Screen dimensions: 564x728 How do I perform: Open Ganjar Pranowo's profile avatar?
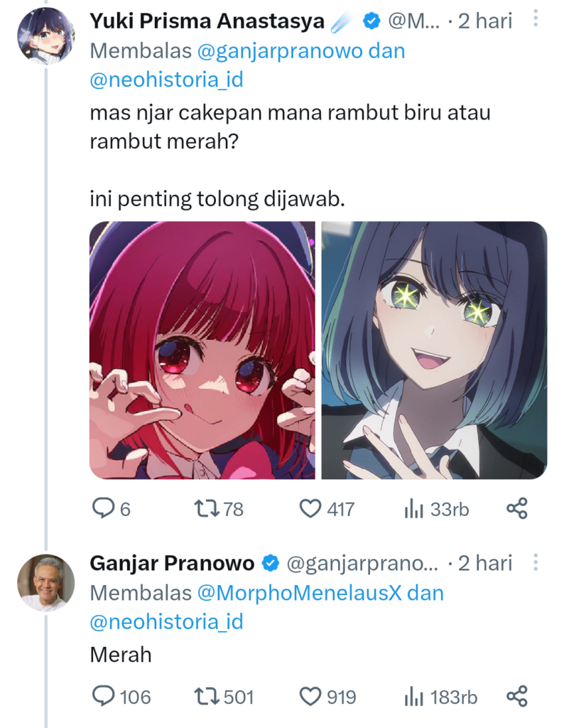click(x=45, y=583)
